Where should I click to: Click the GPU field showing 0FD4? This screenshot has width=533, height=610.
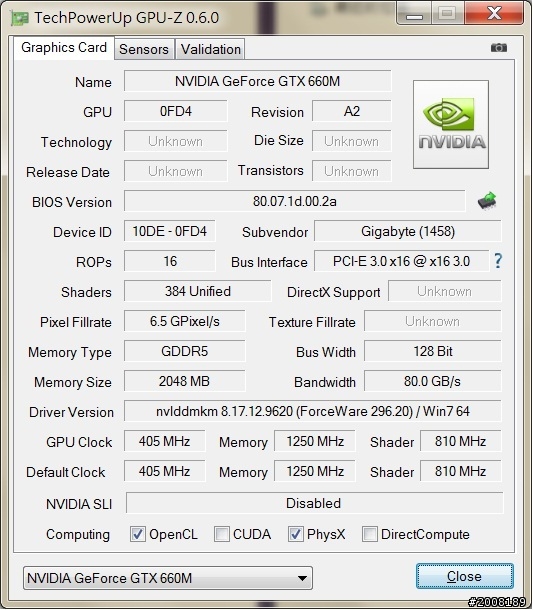click(x=175, y=111)
